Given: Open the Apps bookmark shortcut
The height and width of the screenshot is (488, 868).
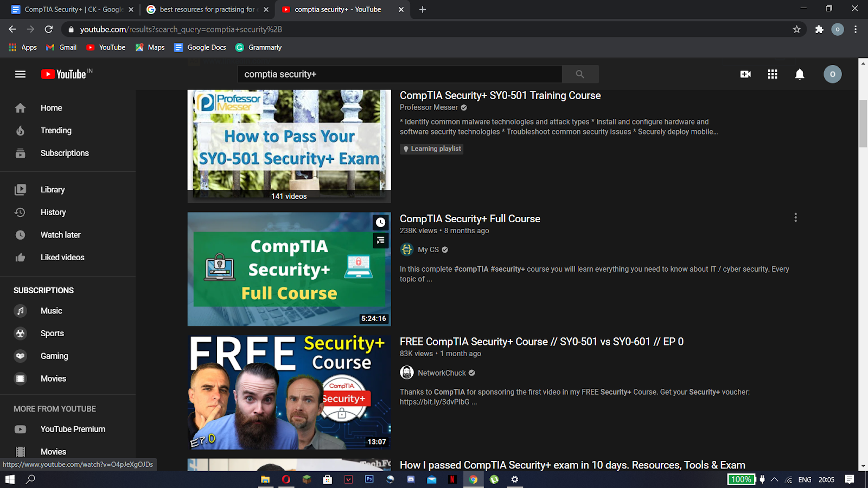Looking at the screenshot, I should point(23,47).
